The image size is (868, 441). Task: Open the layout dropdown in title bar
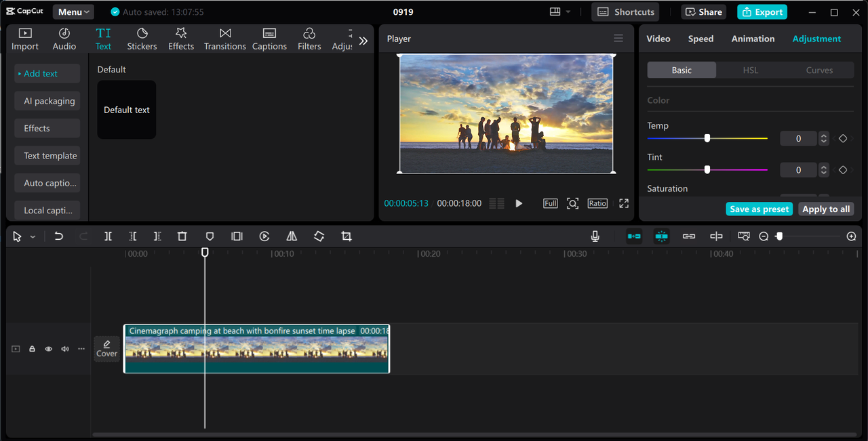(x=560, y=12)
